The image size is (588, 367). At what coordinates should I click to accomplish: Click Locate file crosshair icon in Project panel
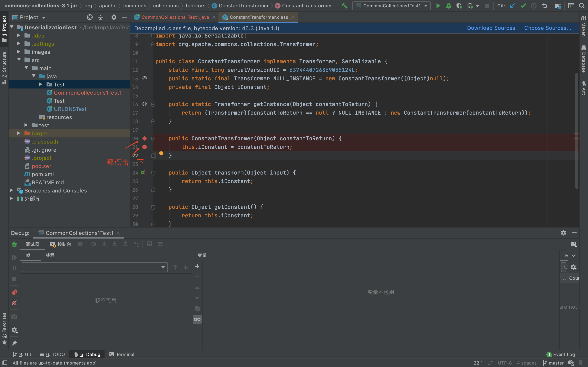90,17
